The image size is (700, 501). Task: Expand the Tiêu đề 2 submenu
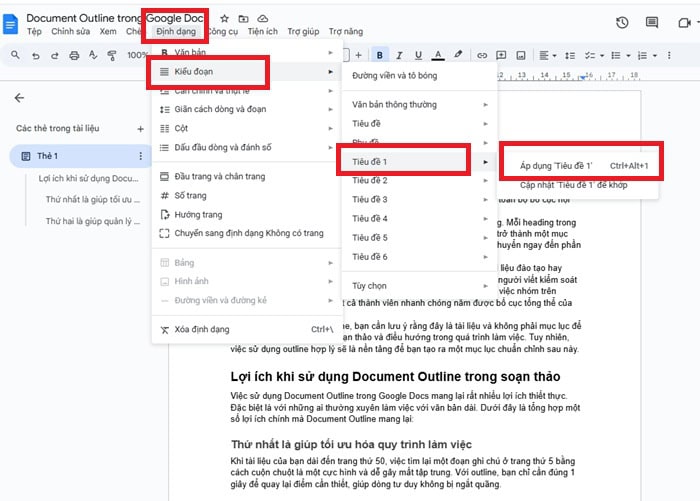[420, 180]
